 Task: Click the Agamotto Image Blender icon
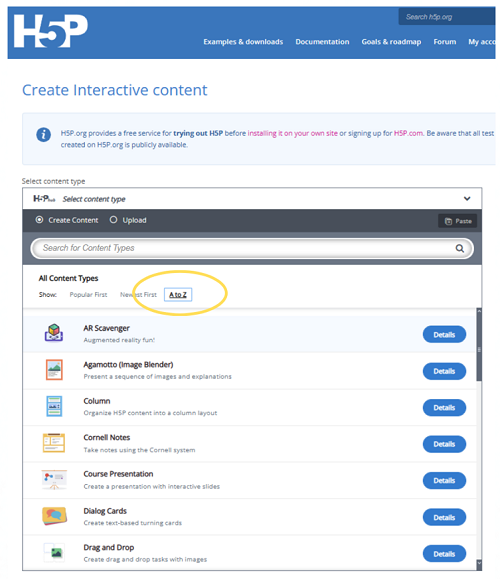pyautogui.click(x=54, y=370)
